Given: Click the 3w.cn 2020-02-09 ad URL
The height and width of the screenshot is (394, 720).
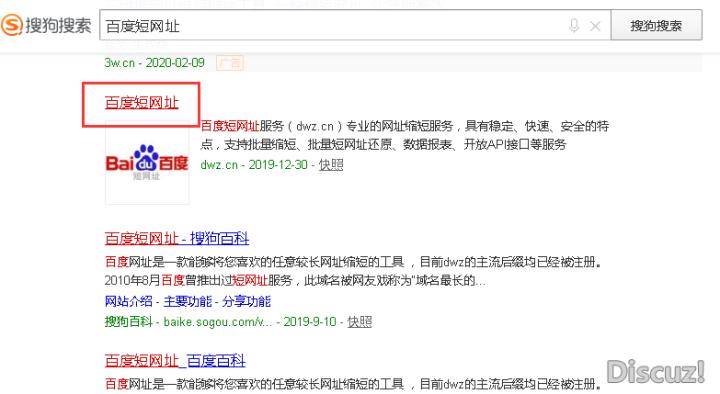Looking at the screenshot, I should (154, 62).
